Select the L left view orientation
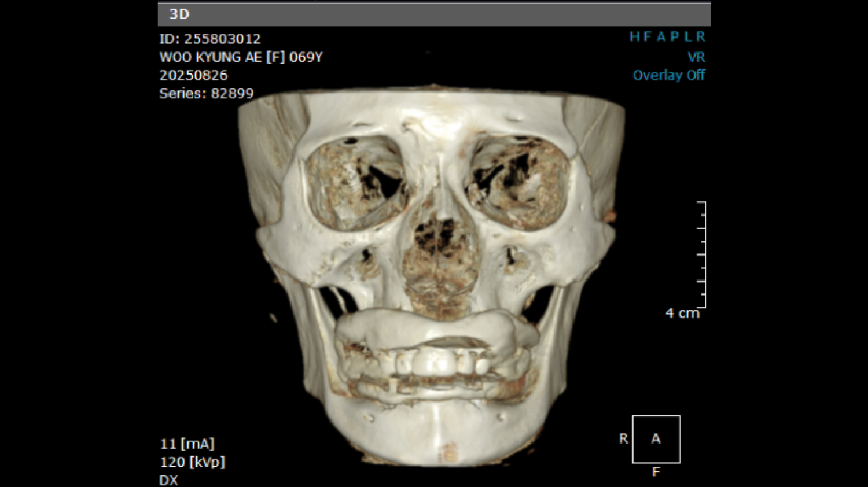 (x=687, y=37)
